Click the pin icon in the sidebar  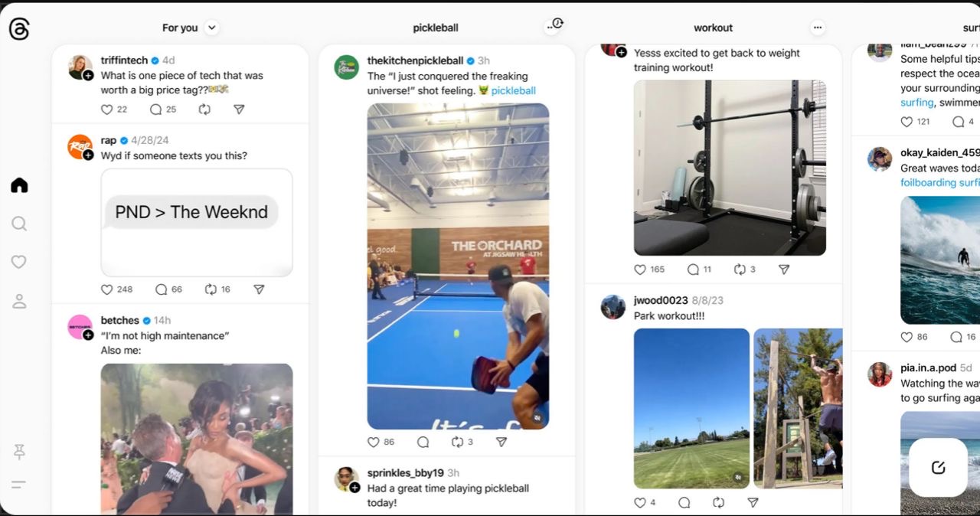click(19, 452)
